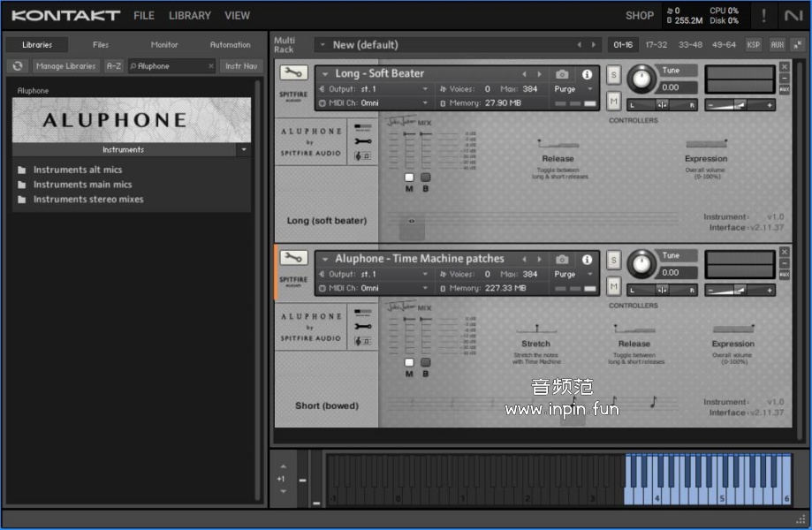This screenshot has width=812, height=530.
Task: Click the SHOP link in header
Action: click(x=640, y=16)
